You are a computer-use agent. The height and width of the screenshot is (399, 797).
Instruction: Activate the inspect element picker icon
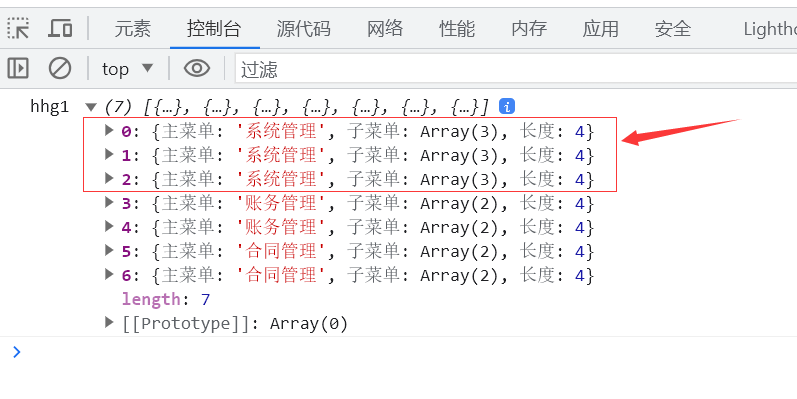coord(18,28)
